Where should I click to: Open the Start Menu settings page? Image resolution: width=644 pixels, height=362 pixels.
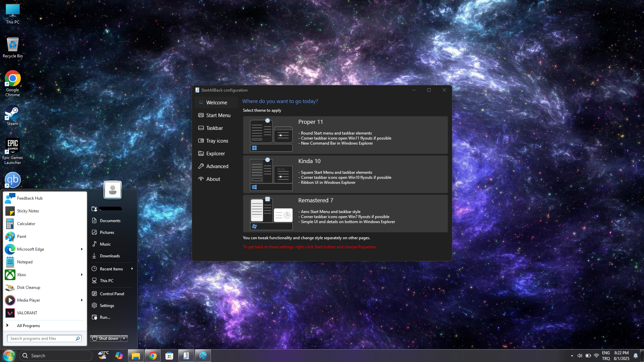pos(216,115)
